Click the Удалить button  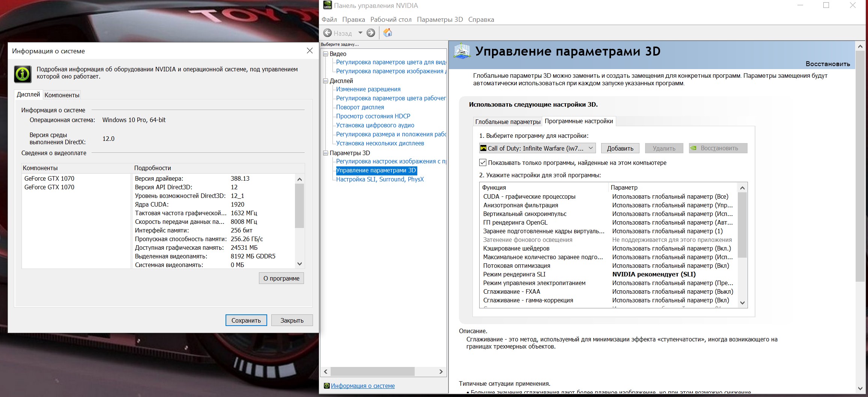(664, 148)
